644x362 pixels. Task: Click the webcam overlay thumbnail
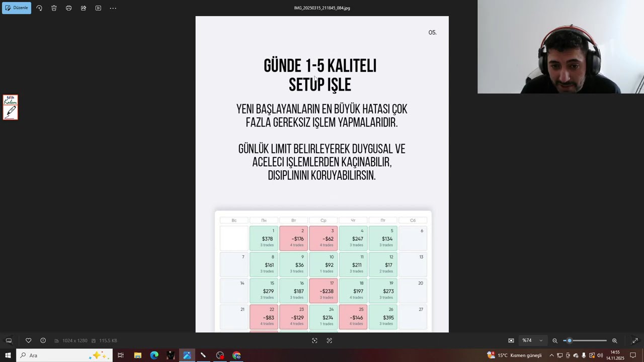click(x=560, y=47)
